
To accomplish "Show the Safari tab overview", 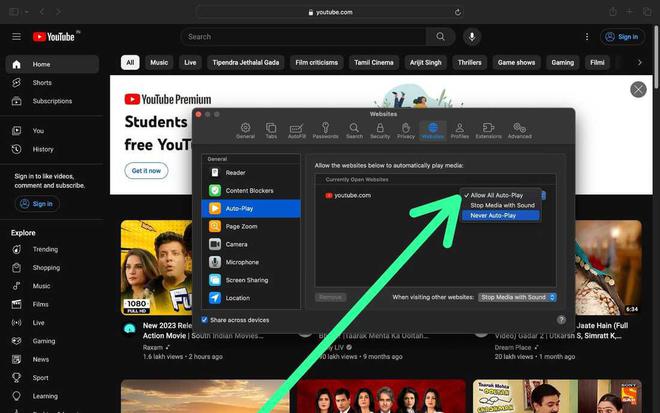I will [x=647, y=12].
